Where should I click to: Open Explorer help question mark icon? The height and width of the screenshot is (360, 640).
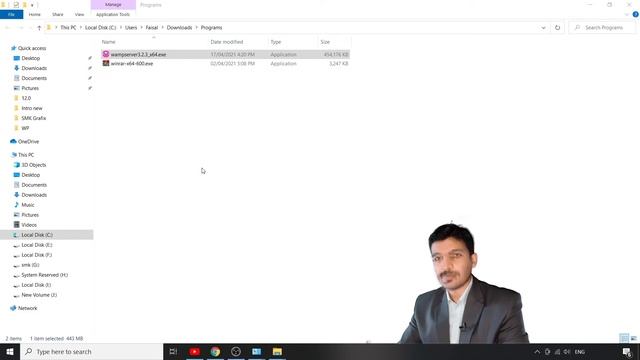pos(636,14)
